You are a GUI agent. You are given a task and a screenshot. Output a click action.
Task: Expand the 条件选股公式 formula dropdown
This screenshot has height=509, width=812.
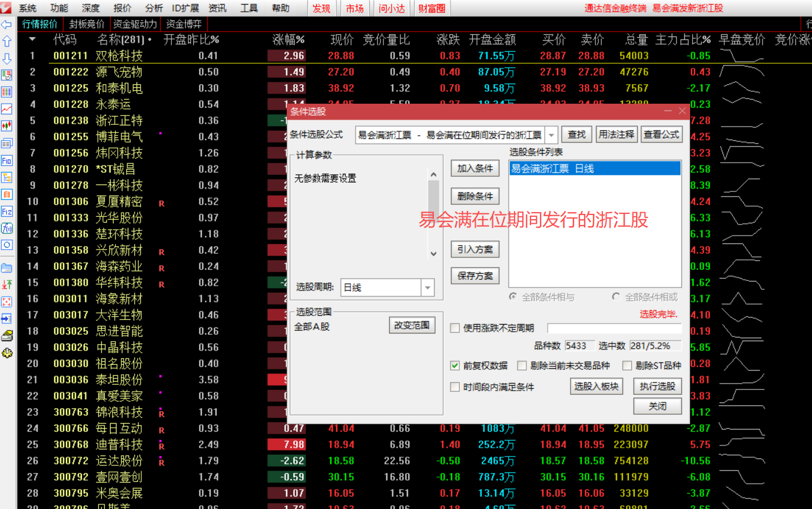click(x=551, y=135)
